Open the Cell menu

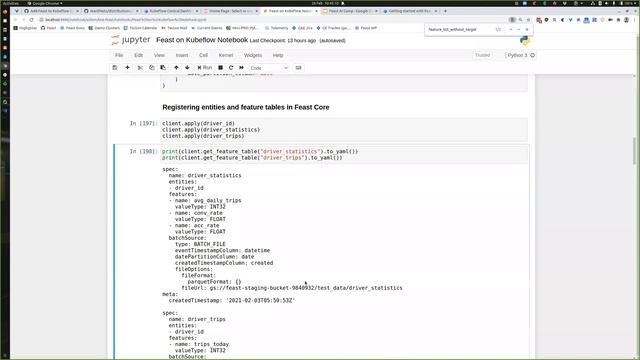pos(203,55)
